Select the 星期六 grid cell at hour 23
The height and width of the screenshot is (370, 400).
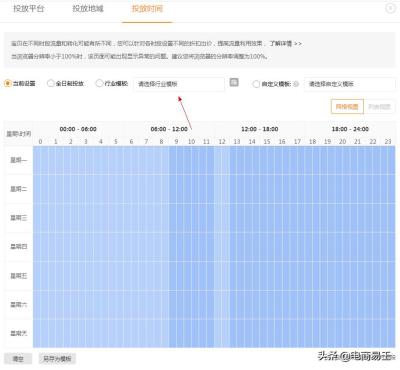(x=388, y=305)
